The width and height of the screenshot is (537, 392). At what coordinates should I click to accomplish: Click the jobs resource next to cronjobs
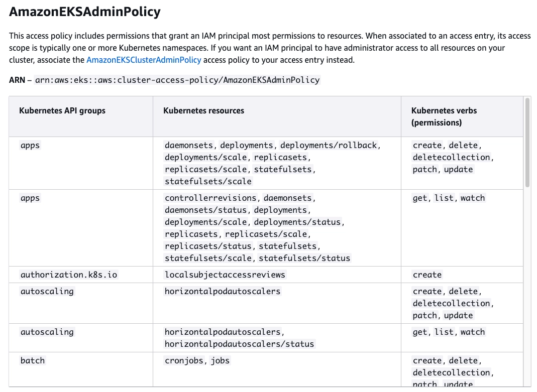tap(220, 360)
